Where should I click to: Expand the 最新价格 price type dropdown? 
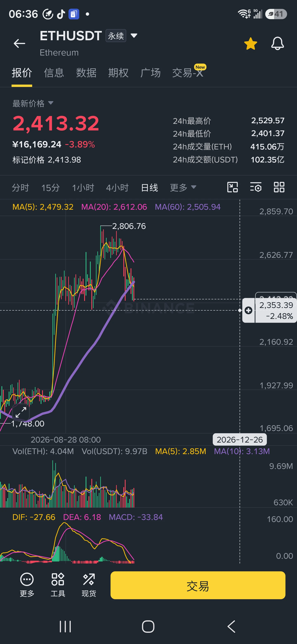(51, 103)
